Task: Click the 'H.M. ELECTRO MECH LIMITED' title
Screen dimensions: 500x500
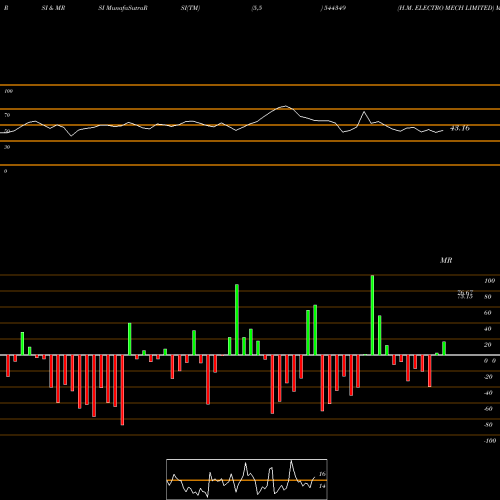Action: [446, 8]
